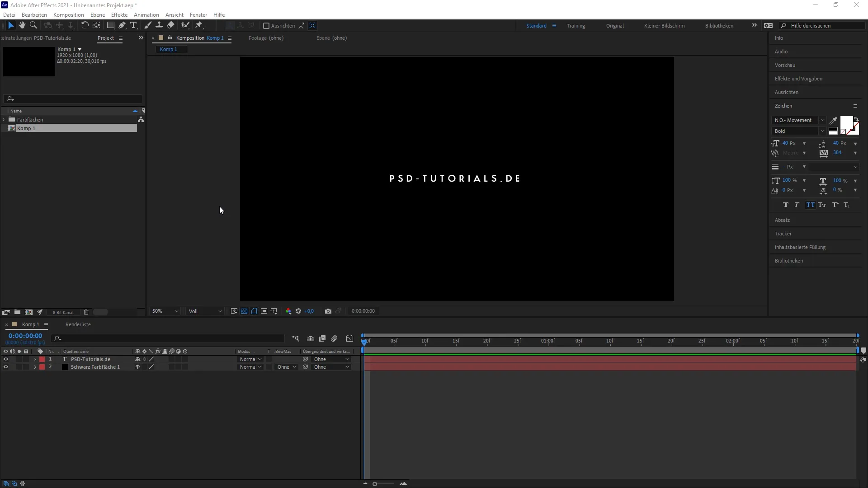
Task: Switch to the Renderliste tab
Action: point(78,324)
